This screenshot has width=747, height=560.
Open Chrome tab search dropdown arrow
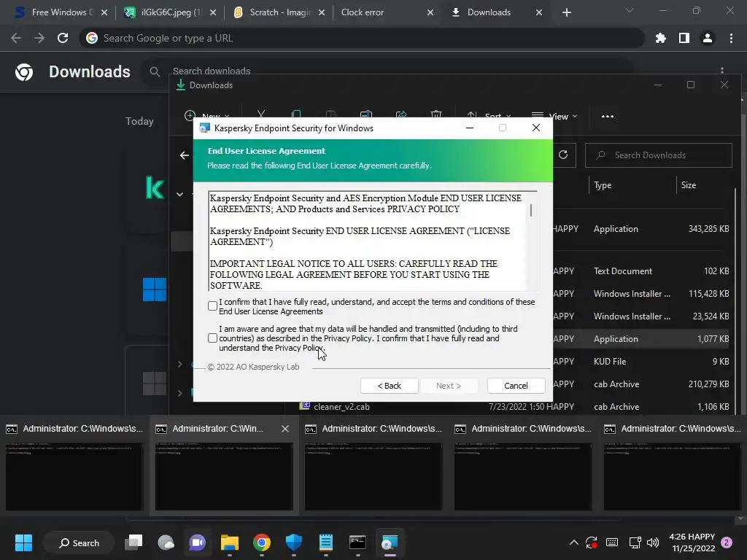tap(630, 10)
